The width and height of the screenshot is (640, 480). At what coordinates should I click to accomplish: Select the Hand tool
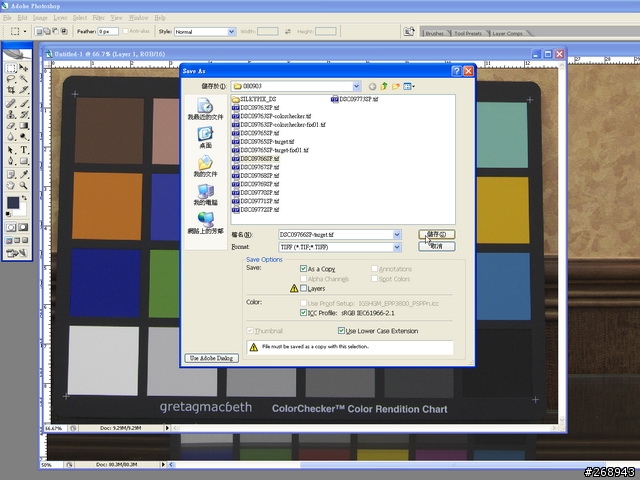point(11,186)
